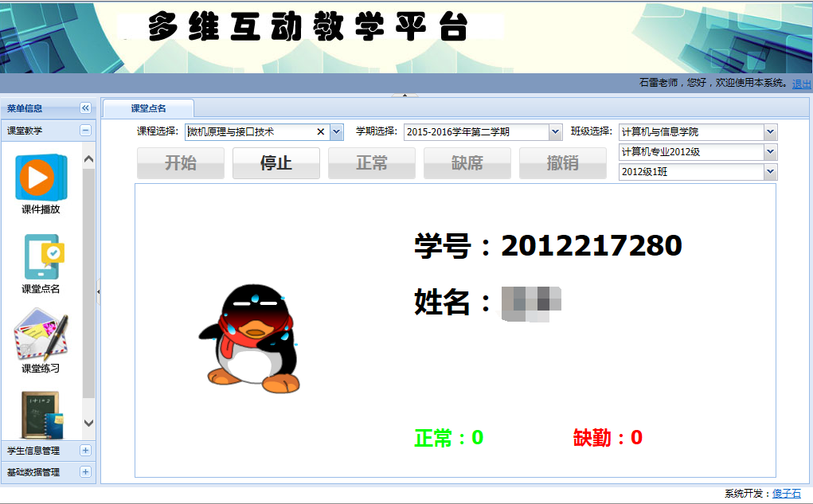This screenshot has width=813, height=504.
Task: Click the 学生信息管理 section title
Action: [x=33, y=451]
